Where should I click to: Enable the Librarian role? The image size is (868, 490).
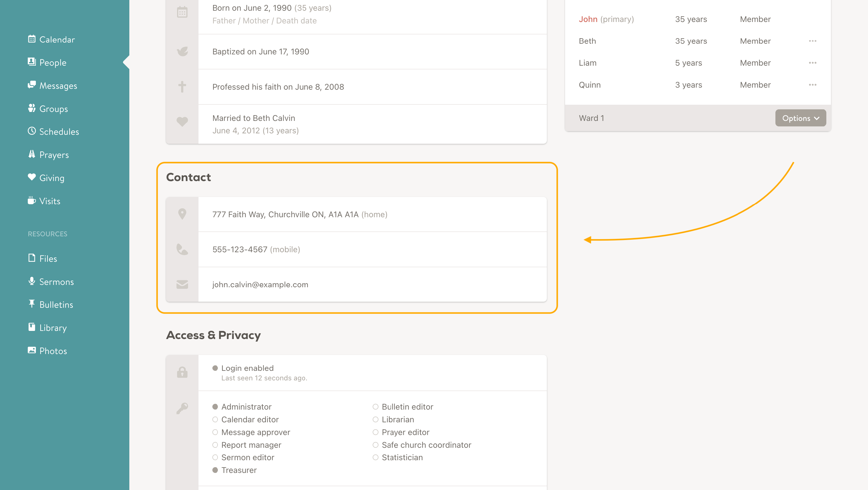coord(375,419)
